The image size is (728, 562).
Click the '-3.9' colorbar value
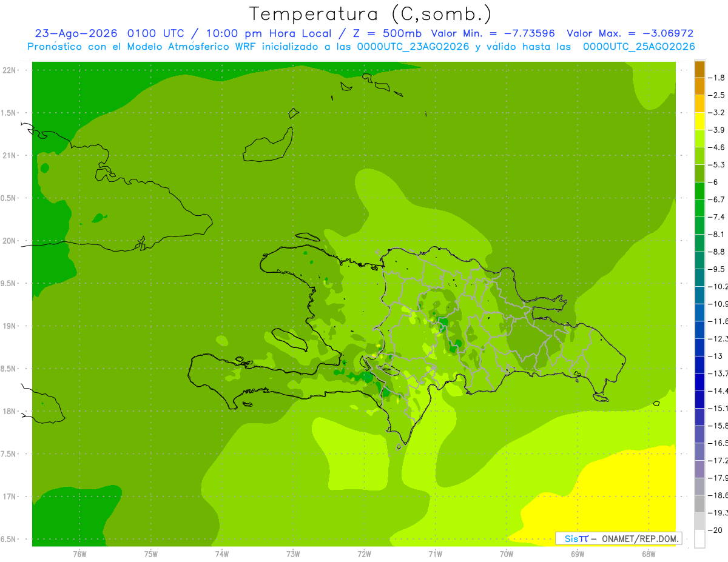pos(716,130)
